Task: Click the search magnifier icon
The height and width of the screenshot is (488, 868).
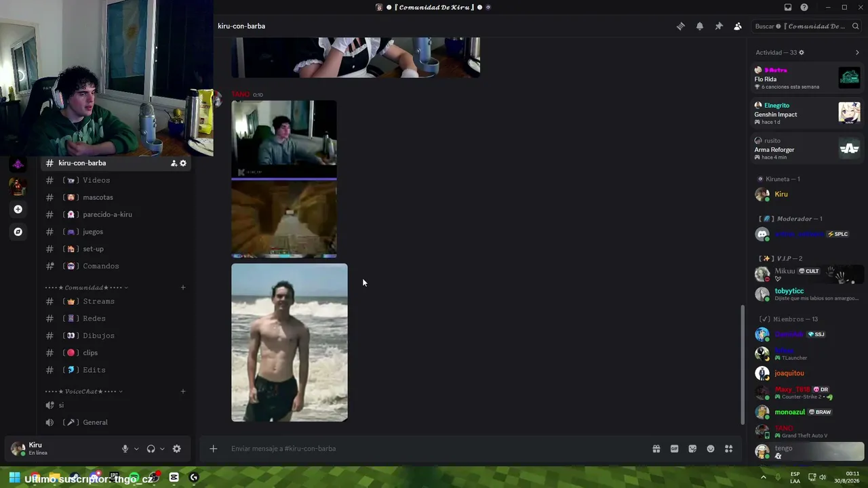Action: 856,26
